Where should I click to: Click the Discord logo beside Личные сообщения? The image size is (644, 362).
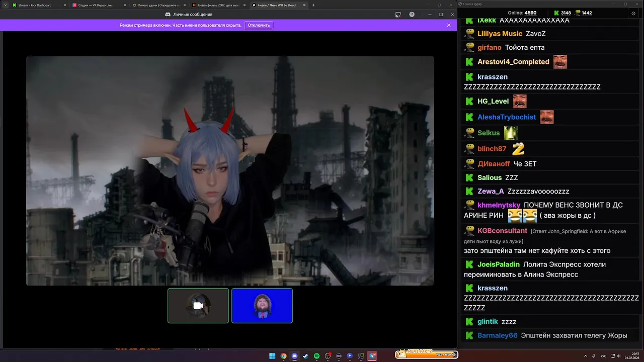(x=168, y=15)
